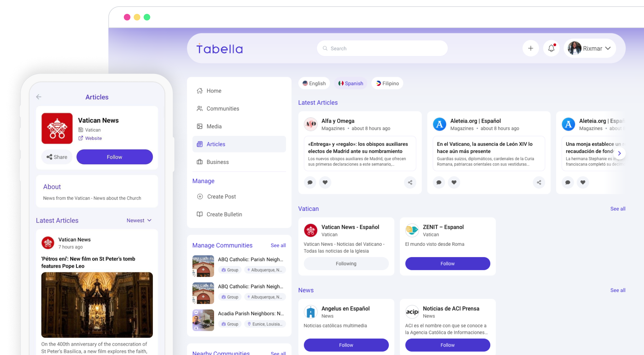Follow Noticias de ACI Prensa
Viewport: 644px width, 355px height.
click(447, 345)
